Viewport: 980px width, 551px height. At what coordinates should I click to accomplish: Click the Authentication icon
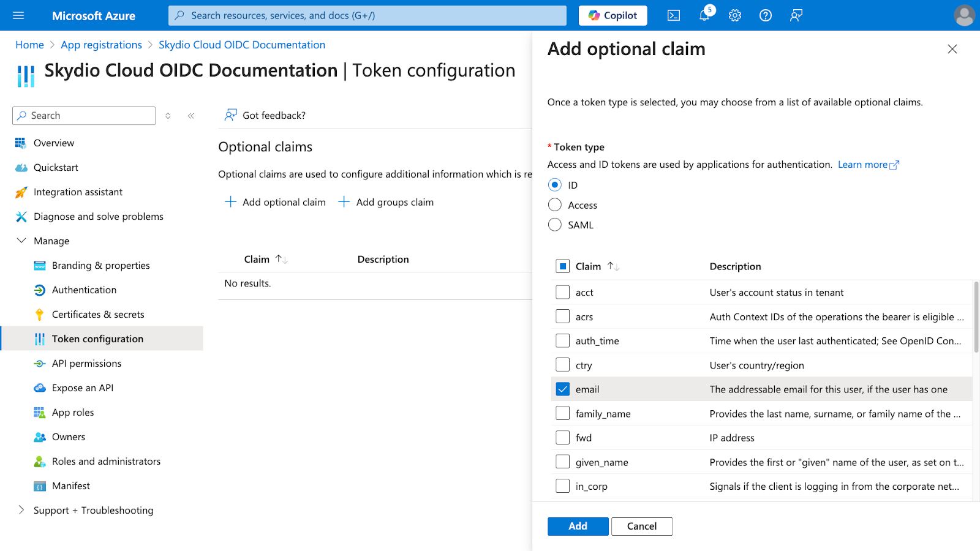point(40,290)
